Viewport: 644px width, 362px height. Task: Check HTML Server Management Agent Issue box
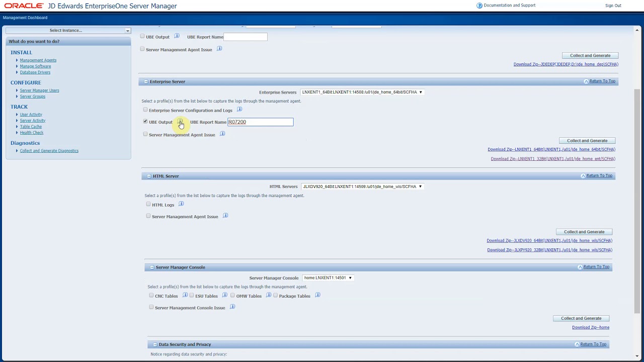click(148, 216)
